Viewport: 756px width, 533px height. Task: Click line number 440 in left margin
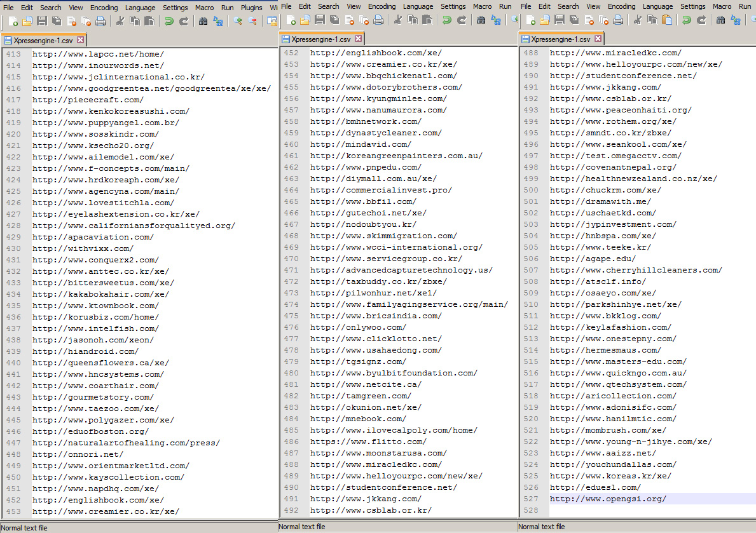(x=13, y=363)
